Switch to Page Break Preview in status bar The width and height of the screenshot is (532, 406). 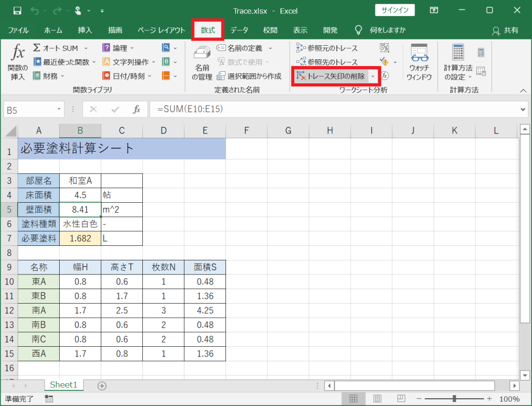402,398
